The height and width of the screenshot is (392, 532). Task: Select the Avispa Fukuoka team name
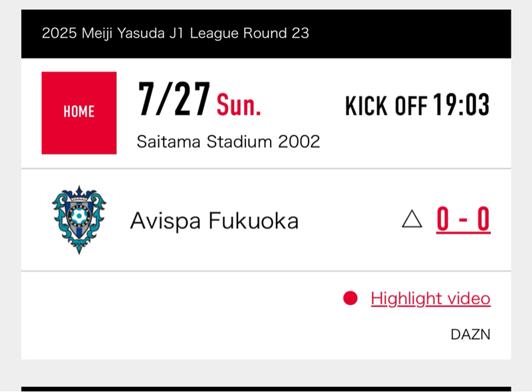(x=214, y=221)
